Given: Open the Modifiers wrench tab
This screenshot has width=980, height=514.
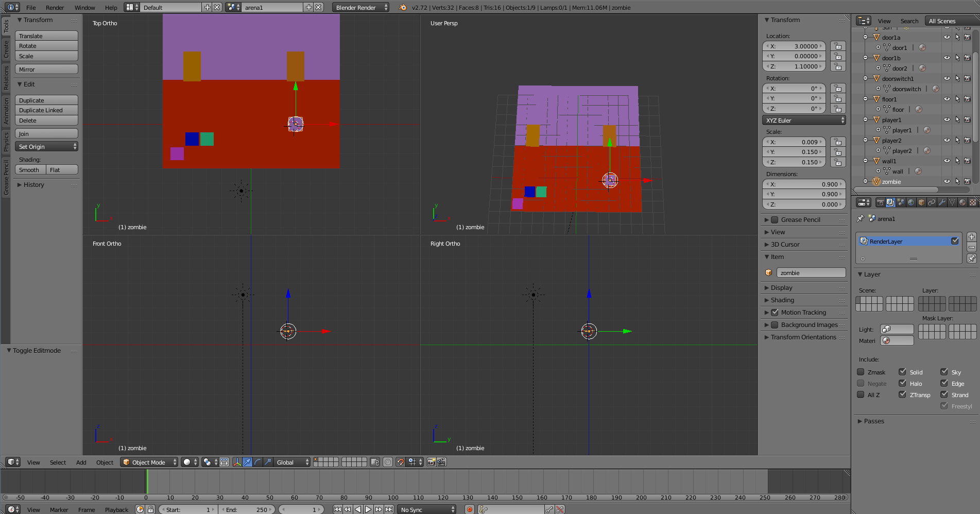Looking at the screenshot, I should (942, 202).
